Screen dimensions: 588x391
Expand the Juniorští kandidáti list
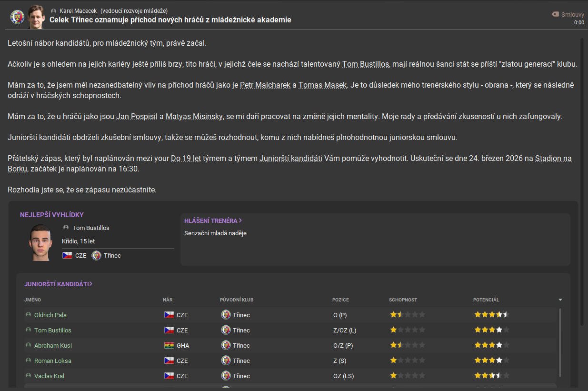(x=58, y=284)
